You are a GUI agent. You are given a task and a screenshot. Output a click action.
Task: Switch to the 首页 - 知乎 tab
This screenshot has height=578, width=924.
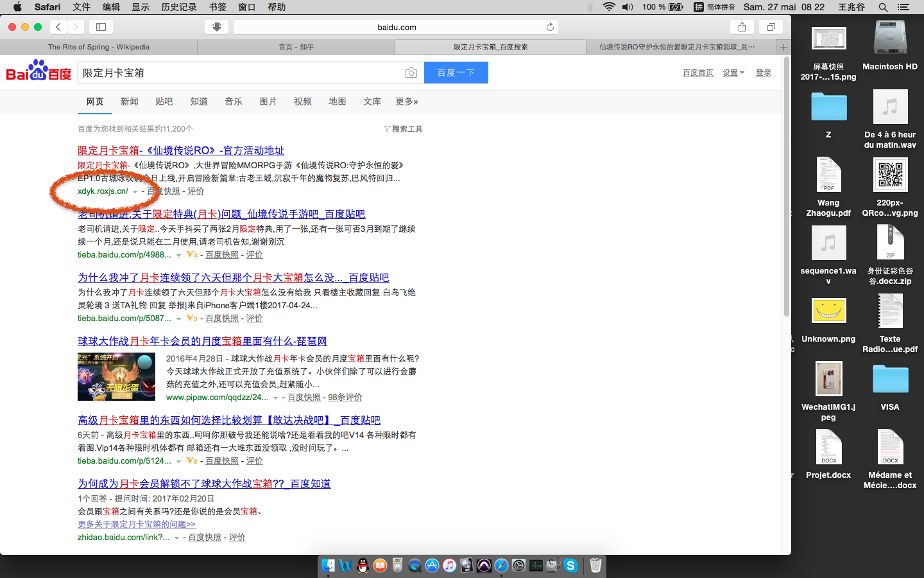tap(296, 47)
